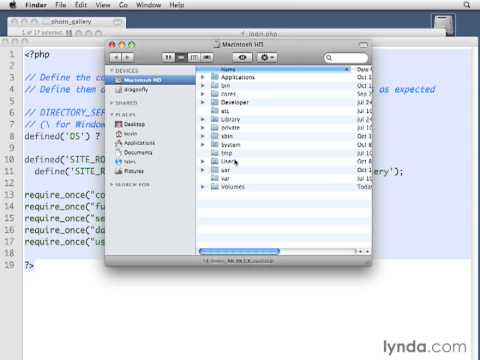Select the bin folder icon
This screenshot has height=360, width=480.
215,85
